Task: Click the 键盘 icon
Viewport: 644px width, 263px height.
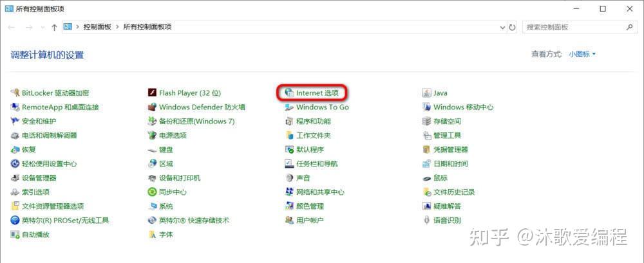Action: tap(153, 149)
